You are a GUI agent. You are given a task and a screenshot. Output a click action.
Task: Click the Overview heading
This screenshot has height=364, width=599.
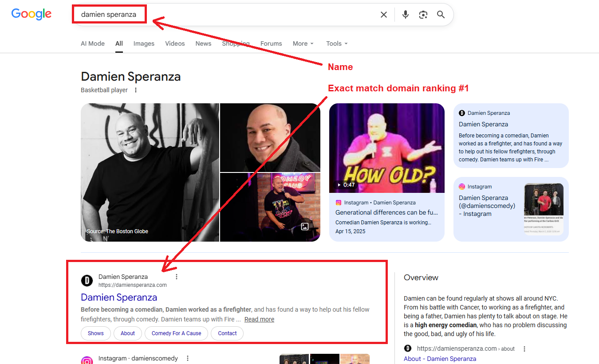pyautogui.click(x=421, y=278)
